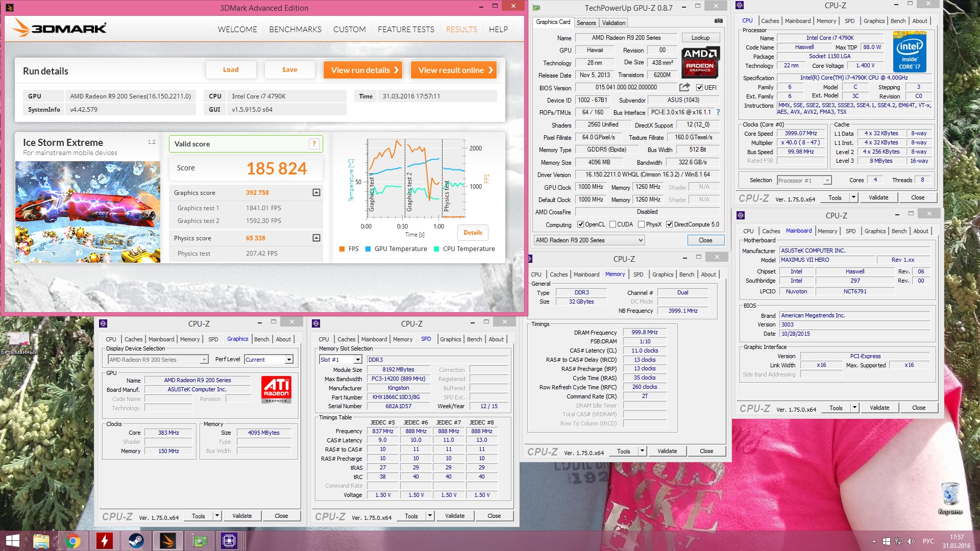The image size is (980, 551).
Task: Show hidden tray icons arrow
Action: coord(874,541)
